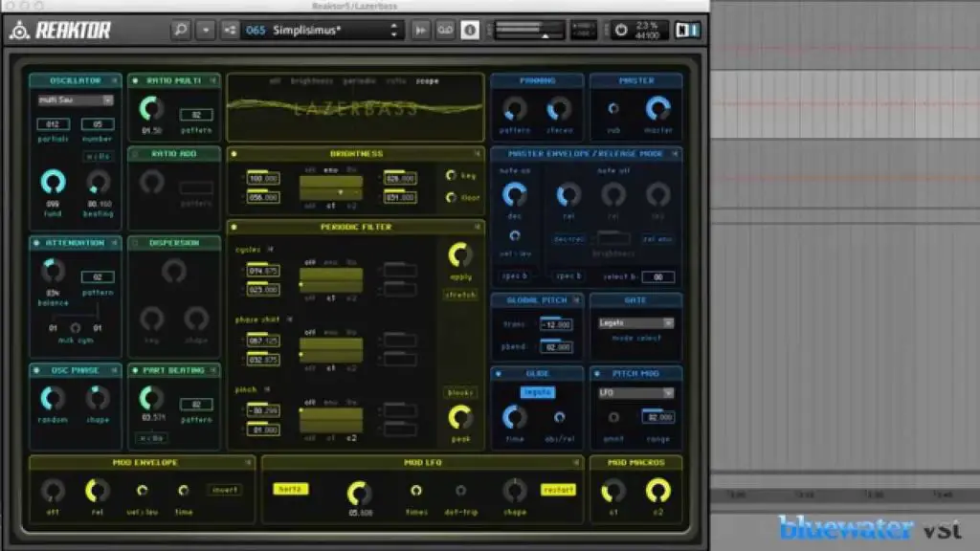
Task: Turn the Osc Phase random knob
Action: click(x=54, y=398)
